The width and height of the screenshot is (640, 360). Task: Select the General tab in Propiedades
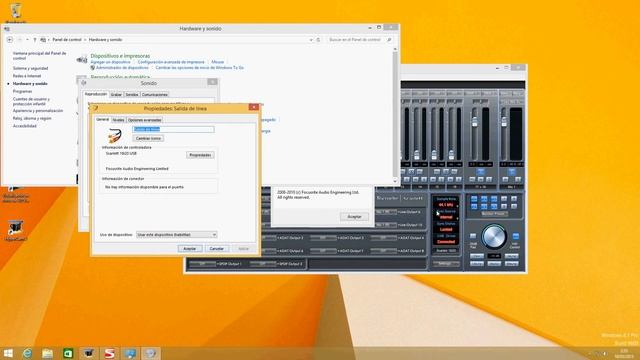(102, 120)
